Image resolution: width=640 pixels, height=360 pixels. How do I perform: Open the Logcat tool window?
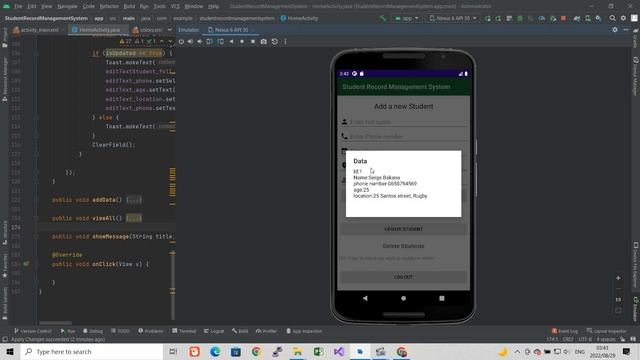coord(214,331)
